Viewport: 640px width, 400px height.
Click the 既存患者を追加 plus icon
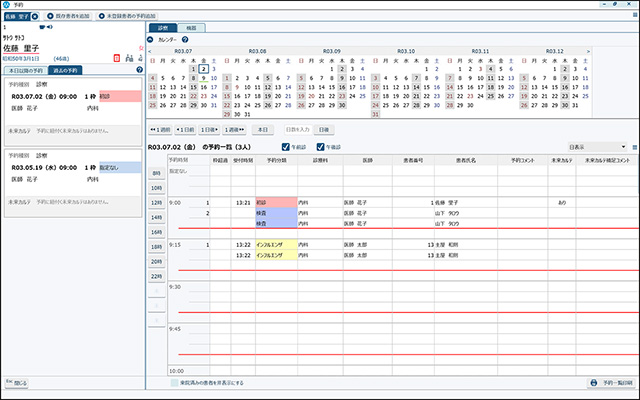tap(49, 18)
